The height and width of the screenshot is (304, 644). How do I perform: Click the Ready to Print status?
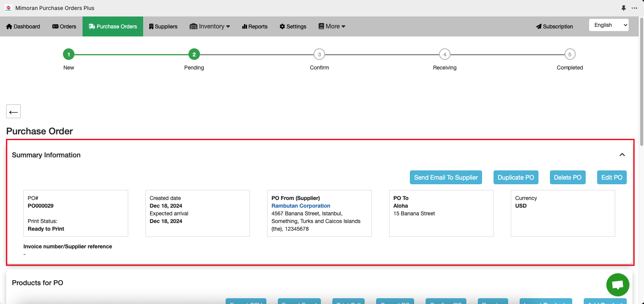pyautogui.click(x=46, y=229)
